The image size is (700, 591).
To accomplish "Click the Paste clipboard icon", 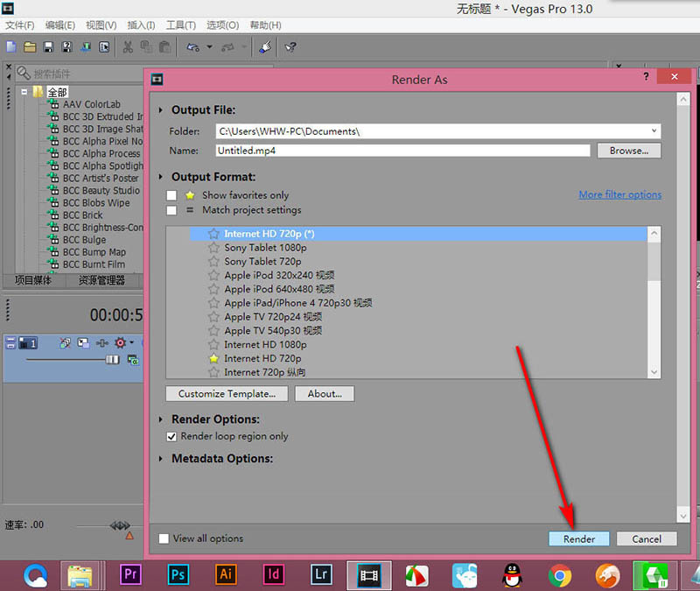I will point(164,47).
